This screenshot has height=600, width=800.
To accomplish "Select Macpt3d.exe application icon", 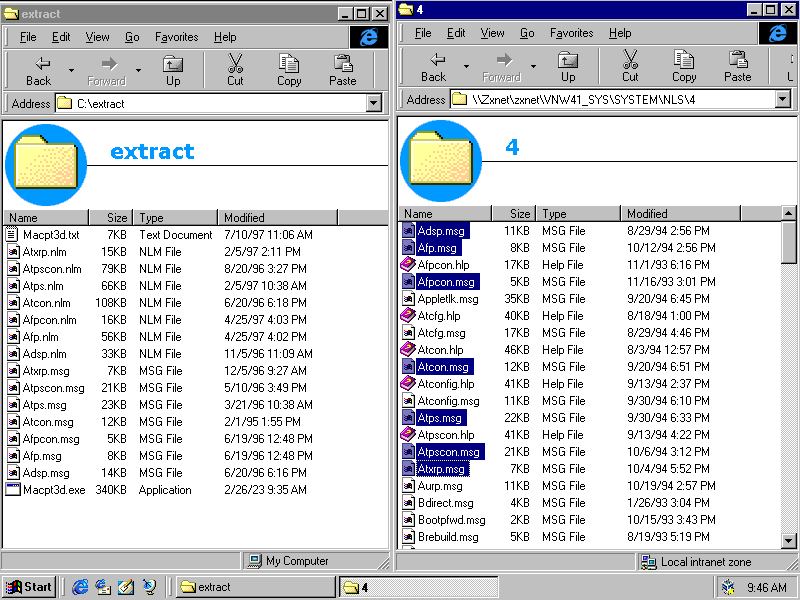I will click(x=12, y=490).
